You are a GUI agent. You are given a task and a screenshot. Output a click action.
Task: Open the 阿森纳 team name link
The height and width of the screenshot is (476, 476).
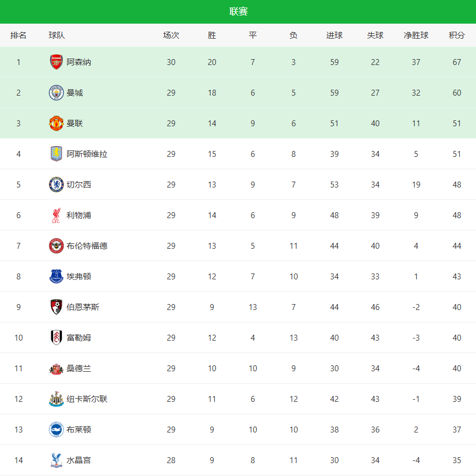point(79,62)
